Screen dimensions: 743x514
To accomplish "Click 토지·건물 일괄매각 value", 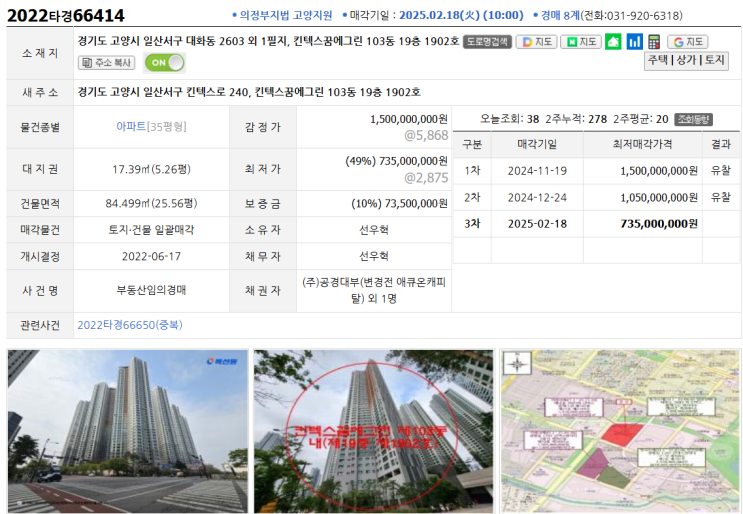I will click(x=151, y=230).
